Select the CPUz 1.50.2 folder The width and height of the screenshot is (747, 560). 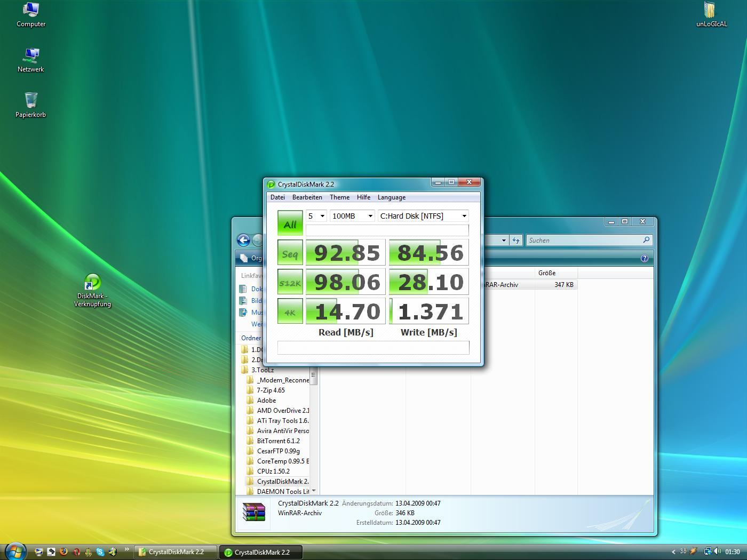click(x=268, y=471)
